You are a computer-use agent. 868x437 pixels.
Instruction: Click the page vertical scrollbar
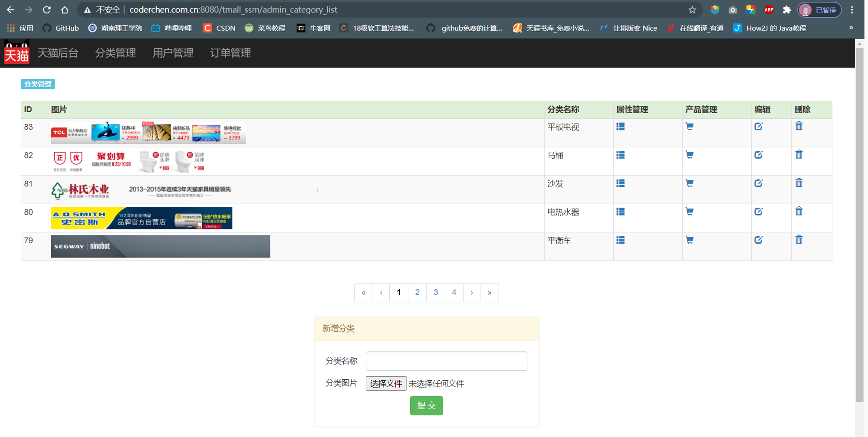coord(859,225)
